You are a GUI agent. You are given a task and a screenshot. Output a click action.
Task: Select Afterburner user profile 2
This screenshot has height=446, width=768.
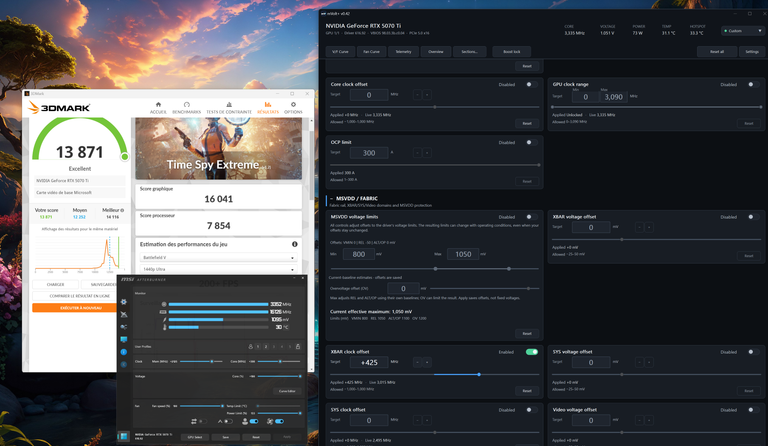pyautogui.click(x=266, y=347)
